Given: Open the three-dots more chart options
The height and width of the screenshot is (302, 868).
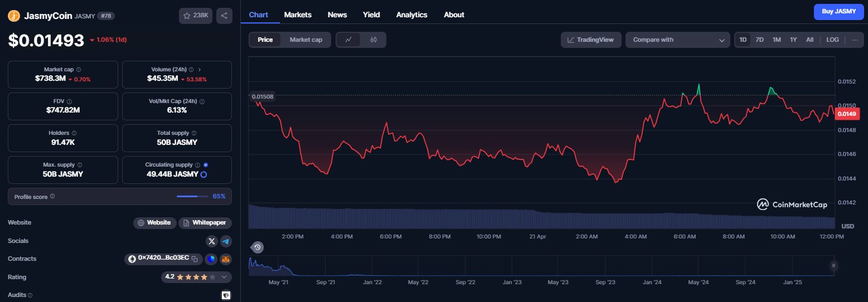Looking at the screenshot, I should tap(855, 40).
